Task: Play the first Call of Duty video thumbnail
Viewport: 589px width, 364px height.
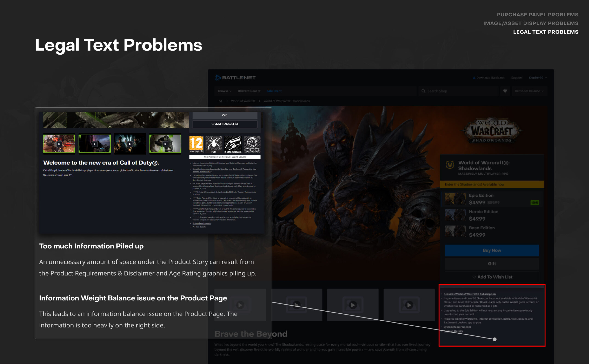Action: pyautogui.click(x=59, y=144)
